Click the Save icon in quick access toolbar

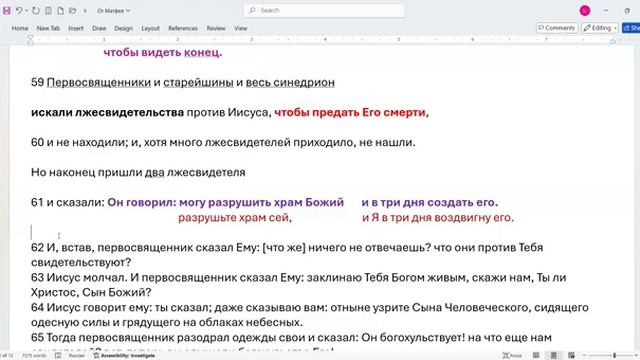coord(7,11)
